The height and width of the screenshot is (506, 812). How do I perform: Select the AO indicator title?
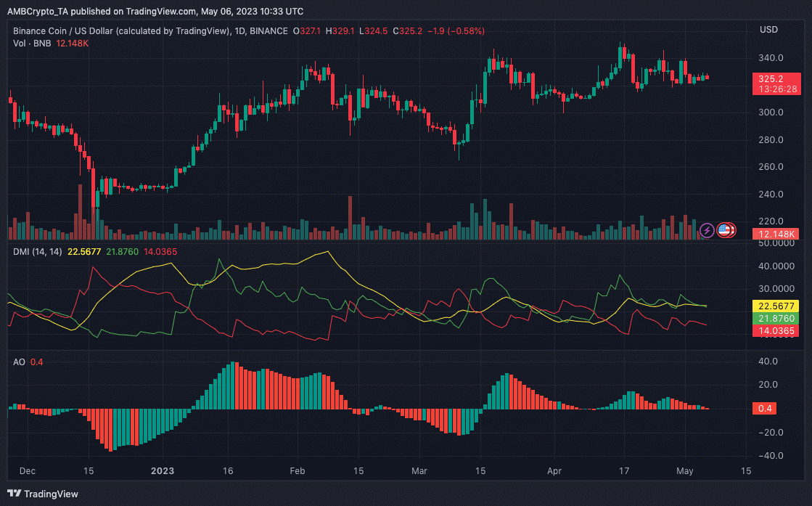click(x=19, y=362)
